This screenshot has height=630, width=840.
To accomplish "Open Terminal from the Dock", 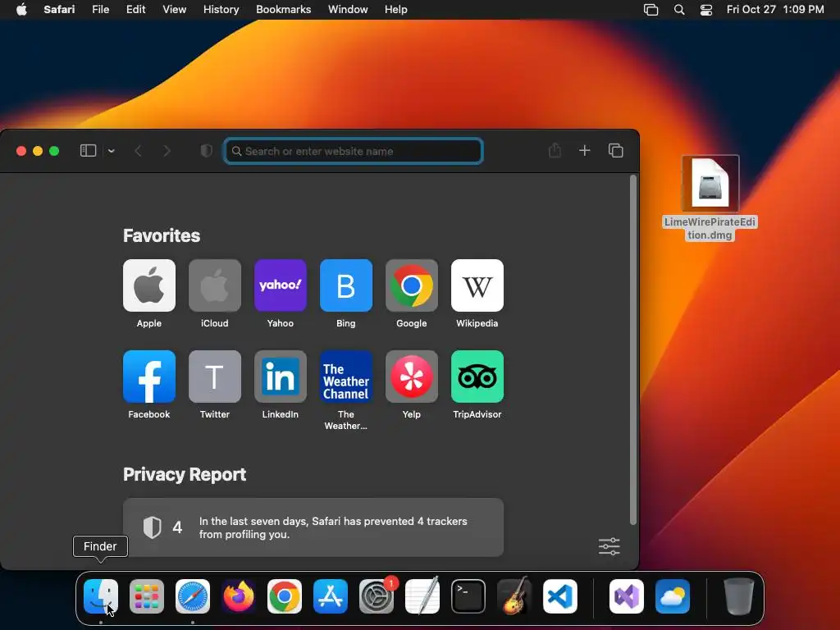I will coord(468,596).
